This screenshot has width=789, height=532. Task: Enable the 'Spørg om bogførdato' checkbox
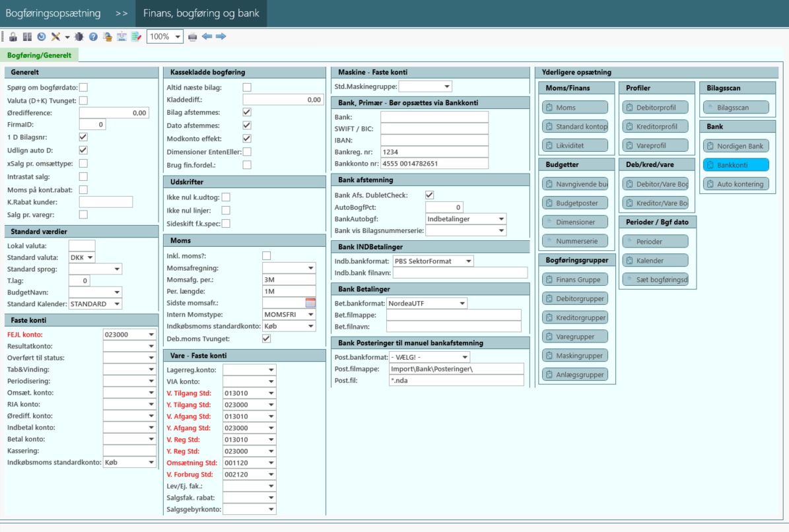click(83, 87)
